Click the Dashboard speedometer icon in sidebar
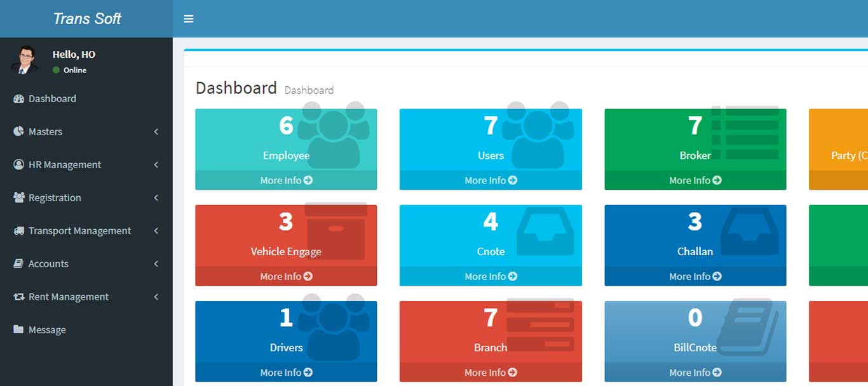The width and height of the screenshot is (868, 386). [x=18, y=99]
